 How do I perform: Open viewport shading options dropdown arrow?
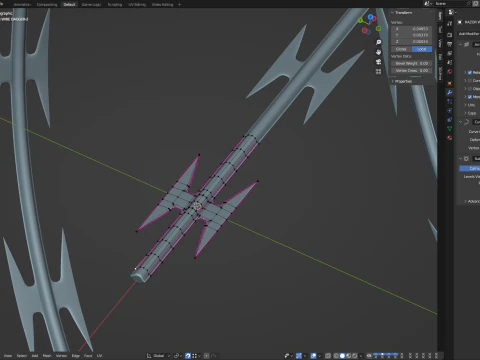coord(361,356)
